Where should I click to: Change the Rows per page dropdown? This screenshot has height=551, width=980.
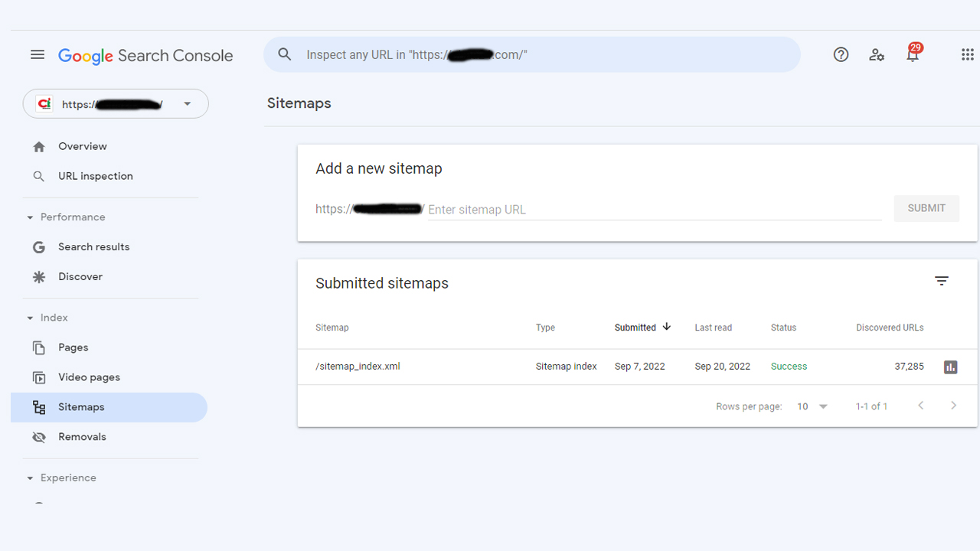tap(812, 406)
